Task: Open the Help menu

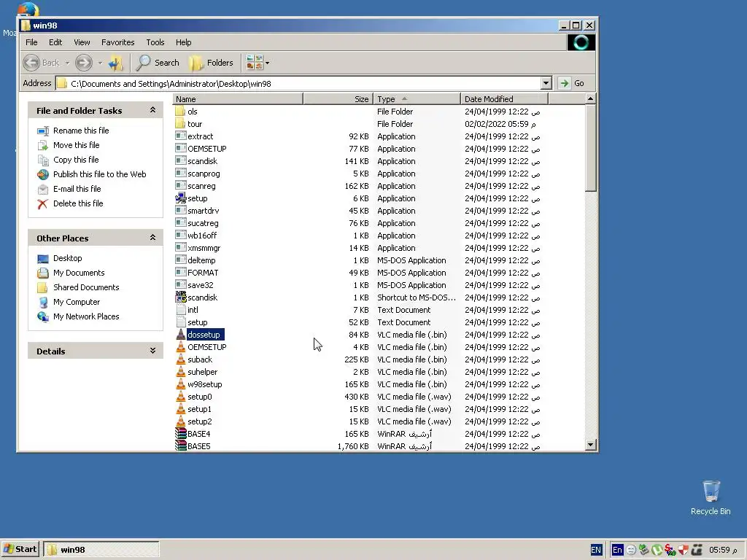Action: [x=183, y=42]
